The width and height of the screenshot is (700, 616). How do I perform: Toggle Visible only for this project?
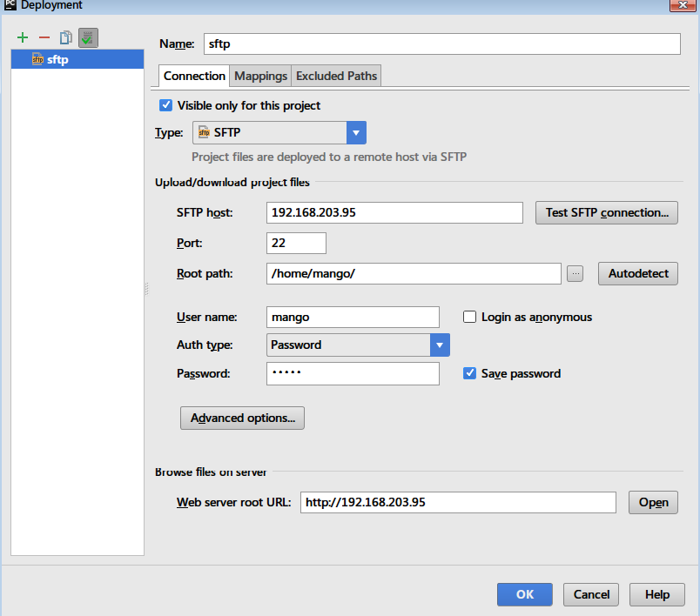click(166, 105)
